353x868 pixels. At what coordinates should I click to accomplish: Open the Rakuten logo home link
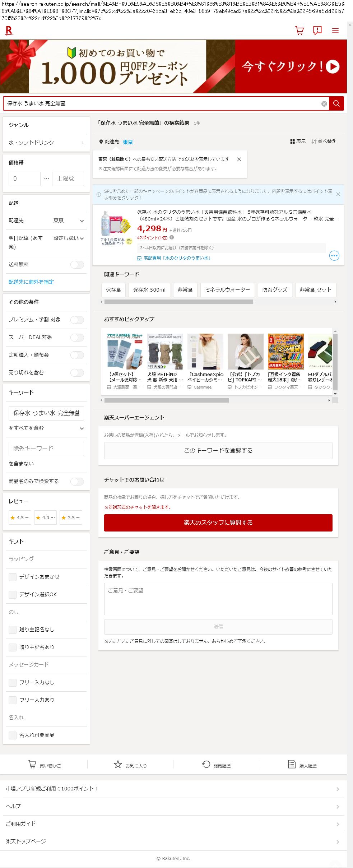point(9,31)
